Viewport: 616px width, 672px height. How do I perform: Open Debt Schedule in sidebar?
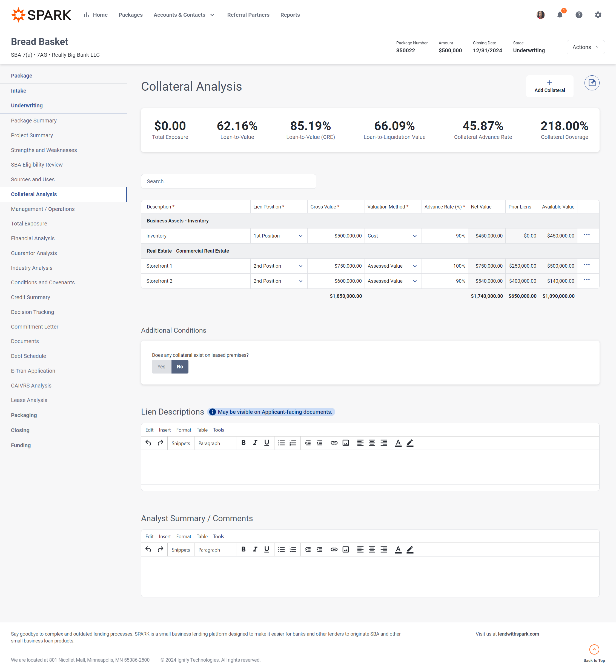(x=28, y=356)
